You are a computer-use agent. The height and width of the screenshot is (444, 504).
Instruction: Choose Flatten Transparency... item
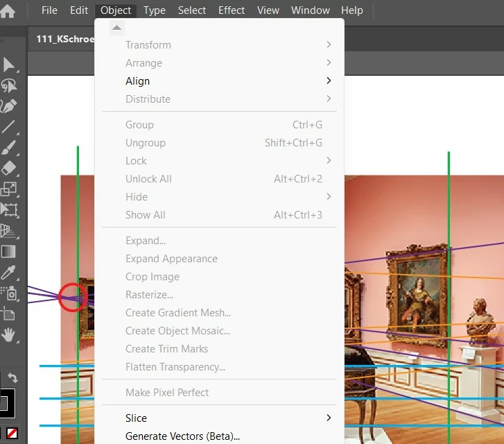coord(220,366)
